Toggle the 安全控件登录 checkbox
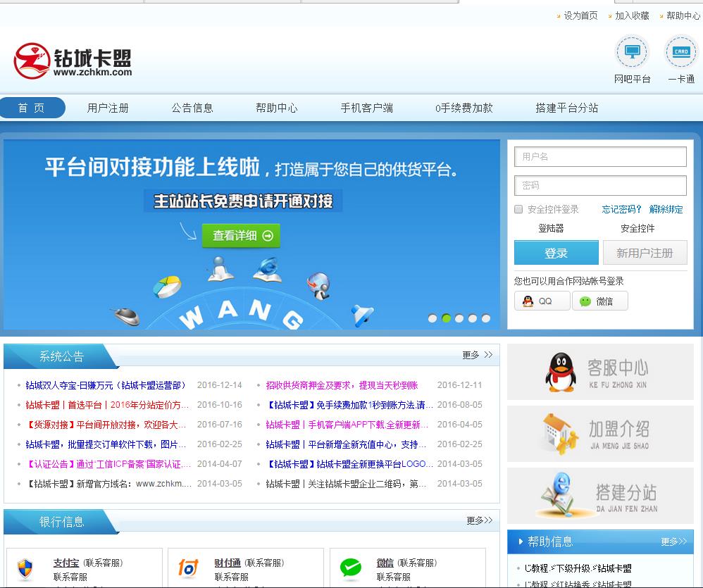 (518, 209)
